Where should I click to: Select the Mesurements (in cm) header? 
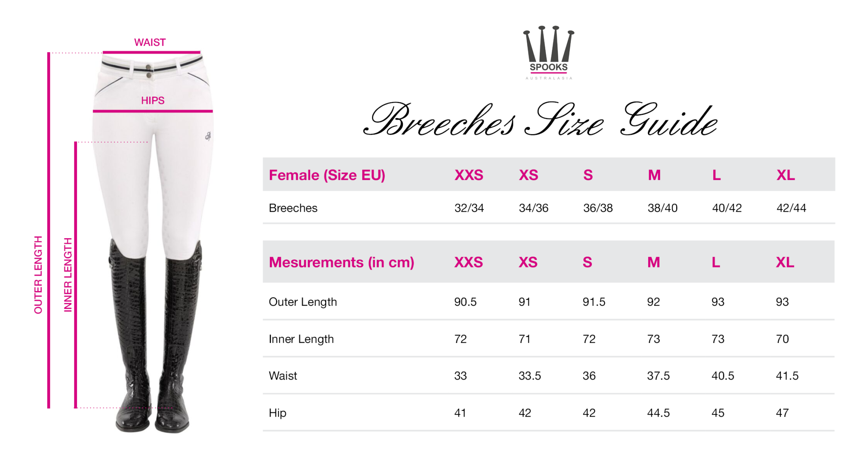coord(342,262)
